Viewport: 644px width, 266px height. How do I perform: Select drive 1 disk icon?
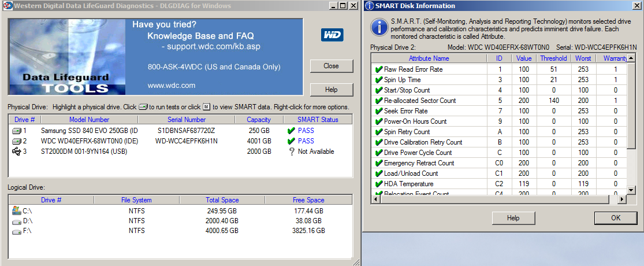point(17,131)
